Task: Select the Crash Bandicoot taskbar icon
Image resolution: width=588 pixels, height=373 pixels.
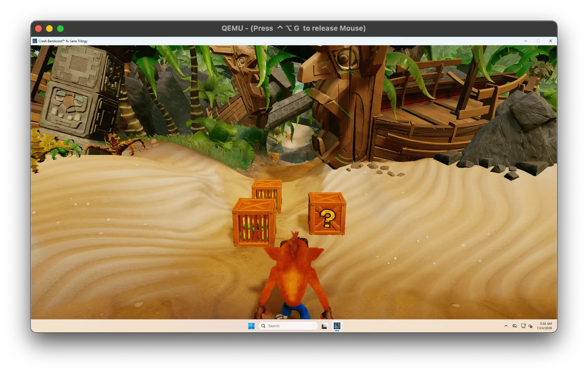Action: point(337,326)
